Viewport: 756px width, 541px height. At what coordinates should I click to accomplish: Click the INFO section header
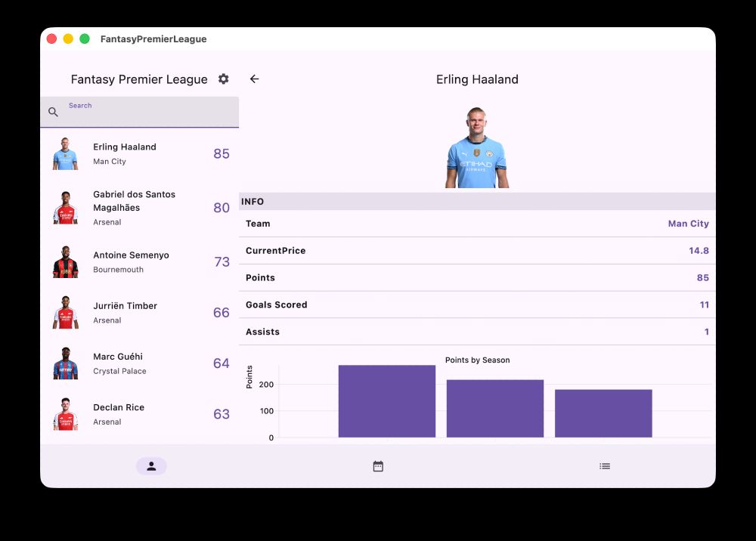[x=477, y=202]
